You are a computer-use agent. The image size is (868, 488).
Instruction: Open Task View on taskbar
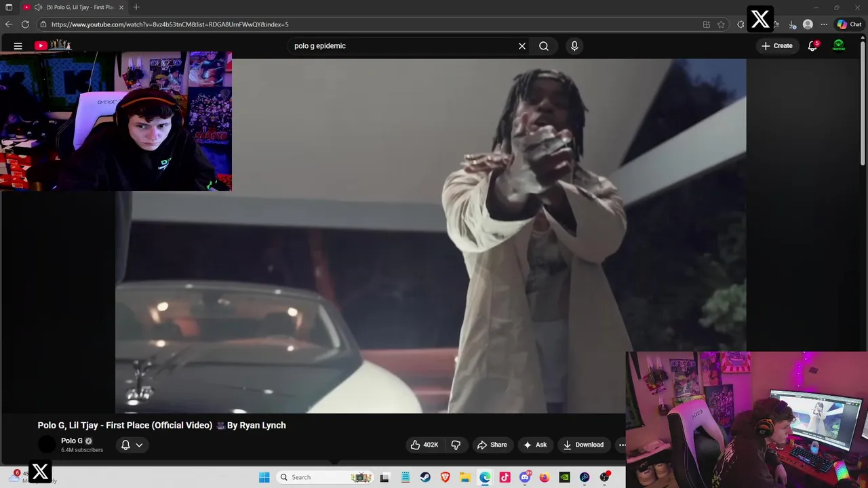tap(384, 477)
